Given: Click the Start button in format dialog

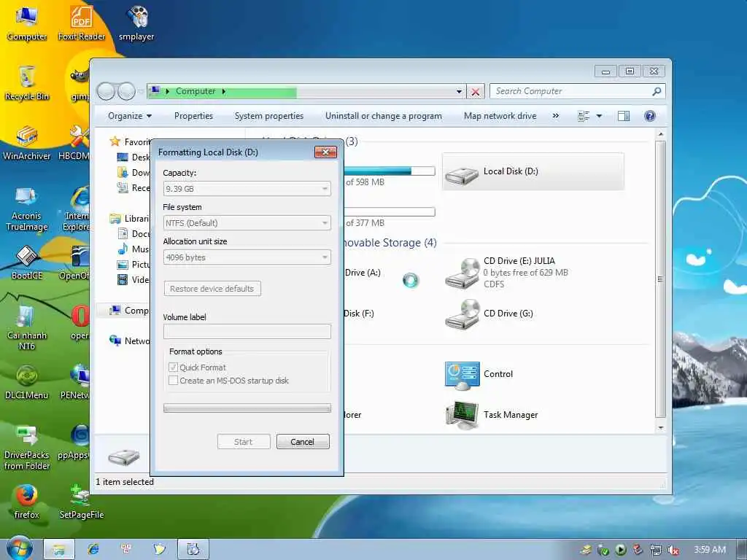Looking at the screenshot, I should tap(244, 442).
